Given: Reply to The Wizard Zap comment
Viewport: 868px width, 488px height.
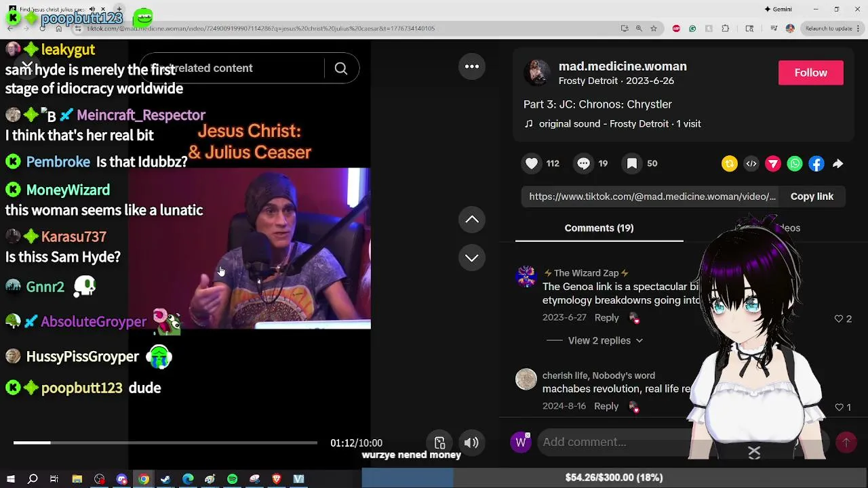Looking at the screenshot, I should [x=607, y=318].
